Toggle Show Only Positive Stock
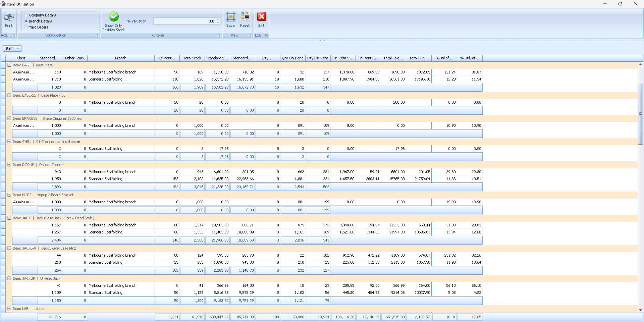Viewport: 644px width, 322px height. 113,17
